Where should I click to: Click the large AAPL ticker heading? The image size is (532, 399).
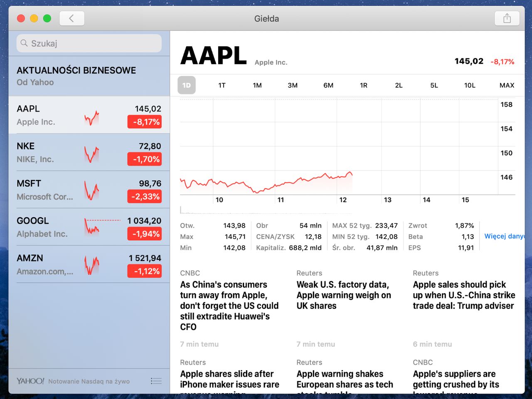point(214,56)
